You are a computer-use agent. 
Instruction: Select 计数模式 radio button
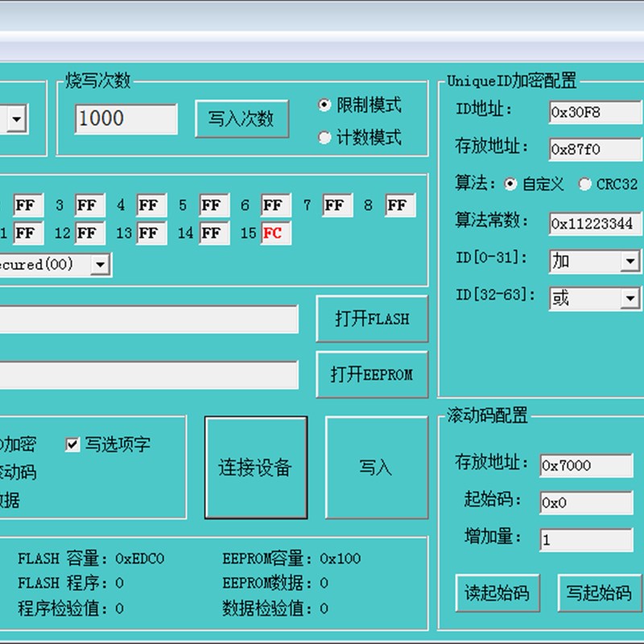point(324,138)
